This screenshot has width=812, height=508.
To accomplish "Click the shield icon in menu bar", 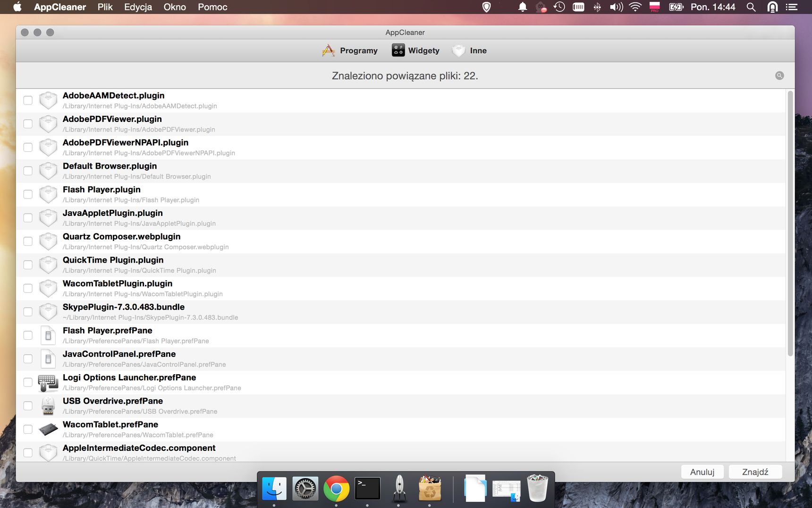I will pos(487,7).
